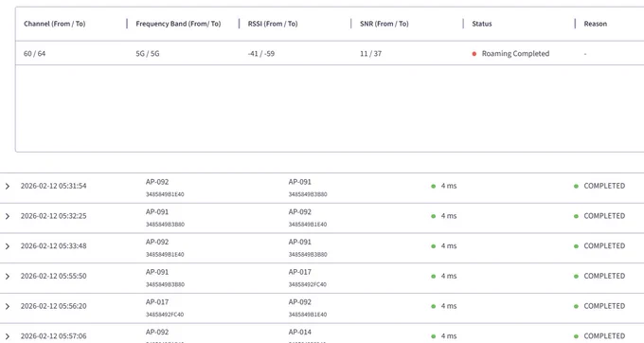The height and width of the screenshot is (343, 644).
Task: Expand the 05:55:50 roaming event row
Action: [x=7, y=276]
